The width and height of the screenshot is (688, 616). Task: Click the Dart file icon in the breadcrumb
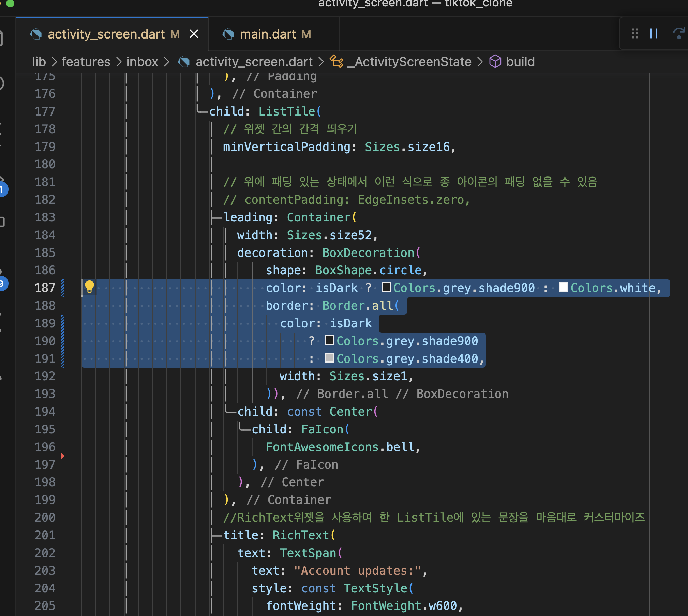184,62
